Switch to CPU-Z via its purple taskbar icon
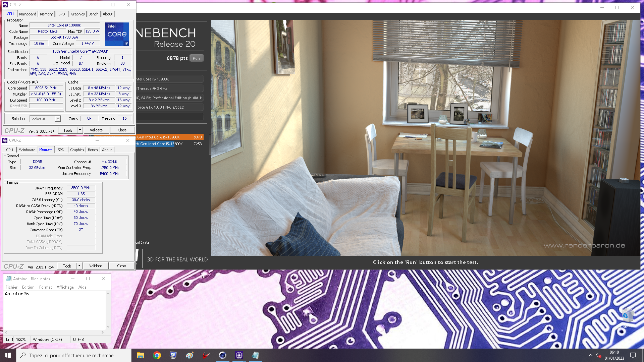The image size is (644, 362). 239,355
